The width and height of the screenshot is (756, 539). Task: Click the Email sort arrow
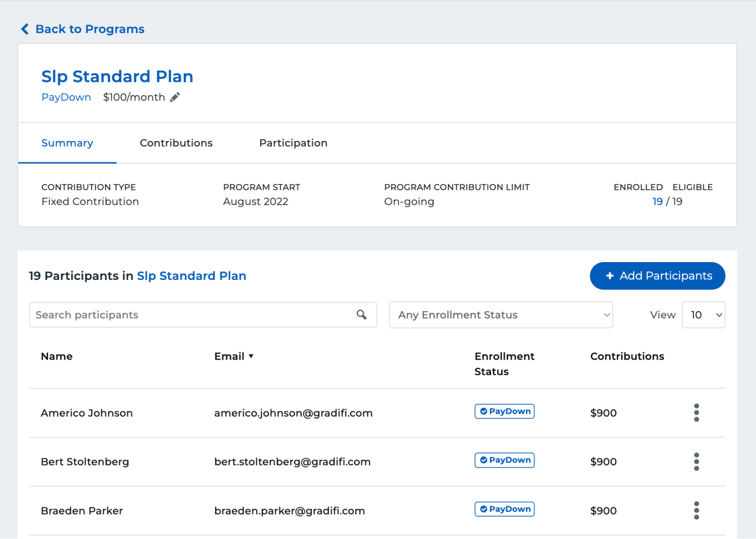[251, 356]
